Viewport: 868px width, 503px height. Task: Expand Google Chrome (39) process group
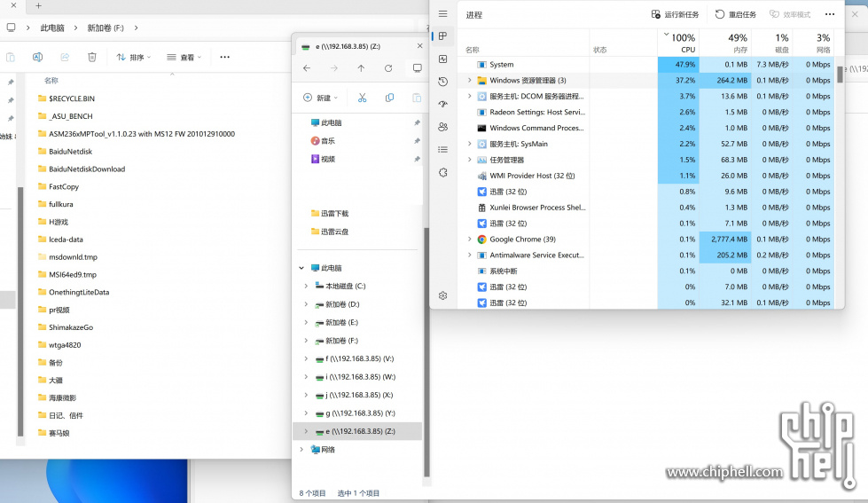(469, 240)
